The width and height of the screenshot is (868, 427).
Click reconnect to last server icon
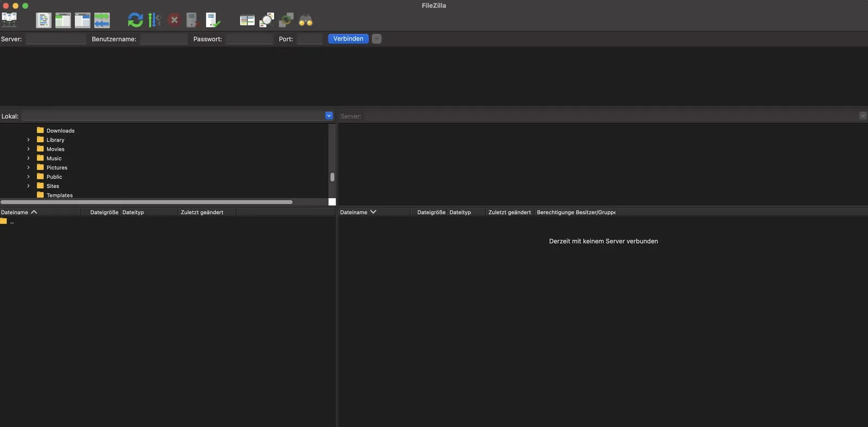(213, 21)
